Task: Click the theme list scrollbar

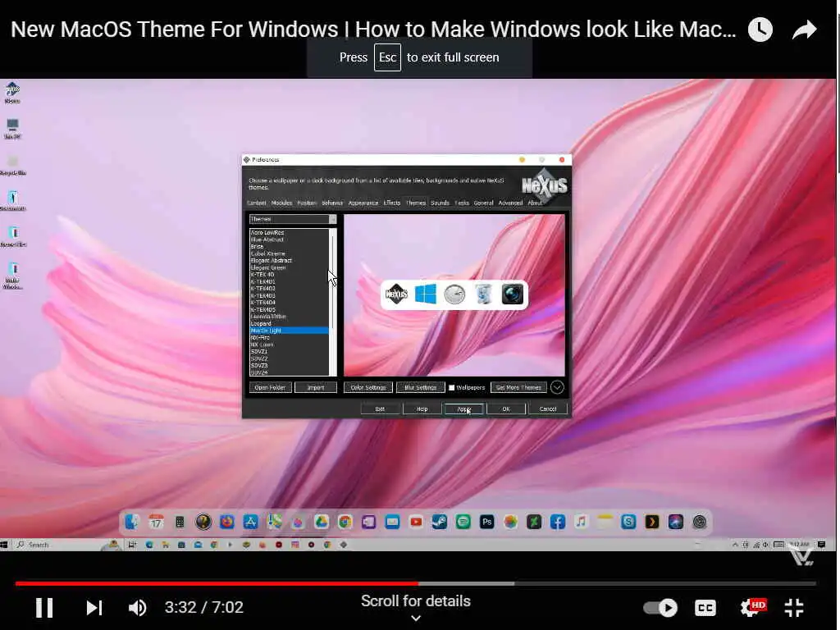Action: click(x=333, y=302)
